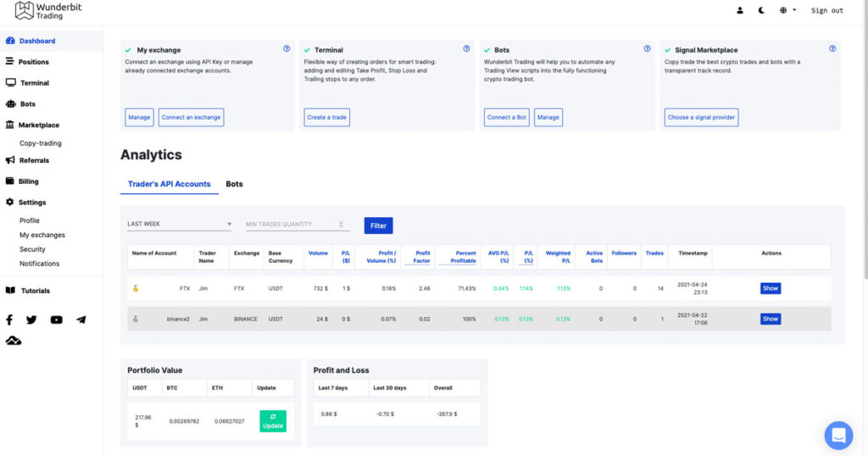
Task: Click the blue Filter button
Action: coord(378,225)
